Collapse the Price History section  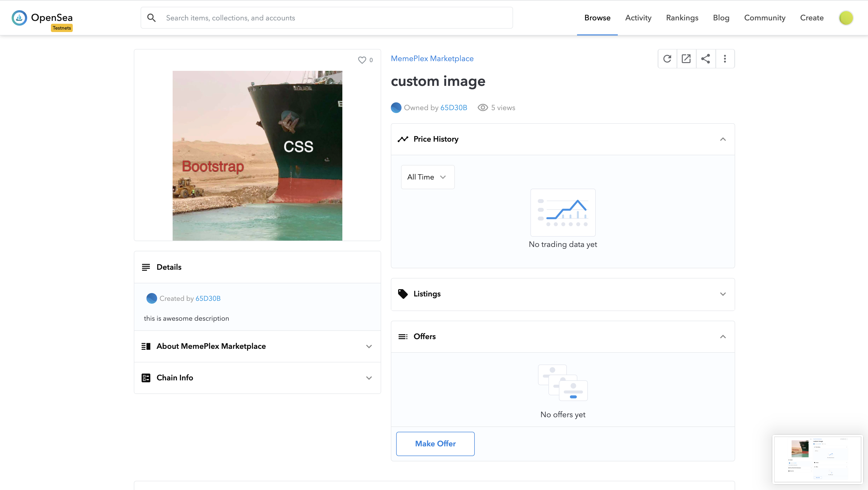tap(723, 139)
